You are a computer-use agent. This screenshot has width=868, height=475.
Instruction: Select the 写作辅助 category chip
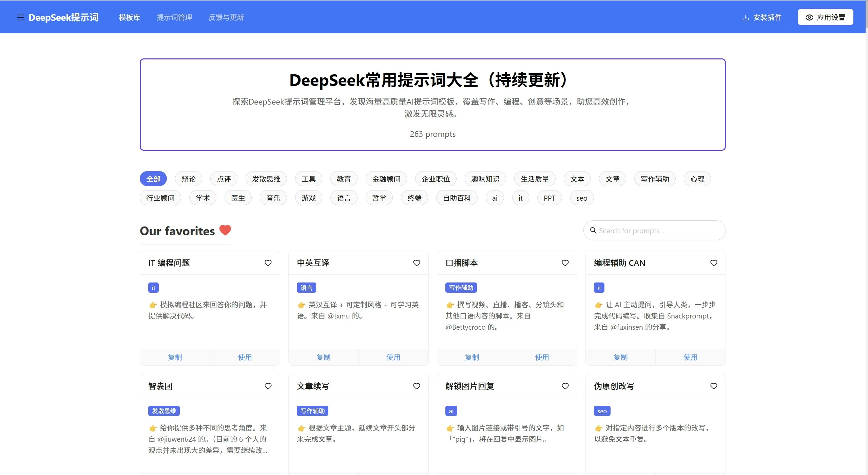(x=655, y=179)
